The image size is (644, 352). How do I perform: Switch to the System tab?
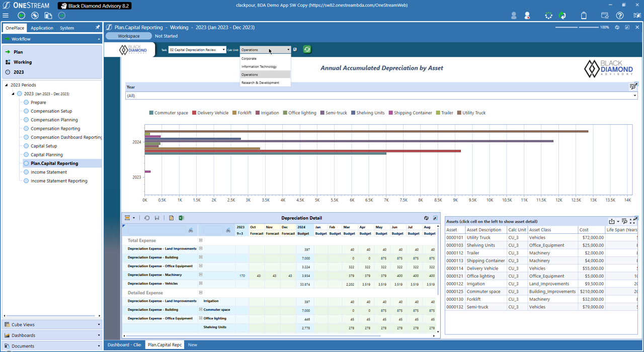coord(67,28)
